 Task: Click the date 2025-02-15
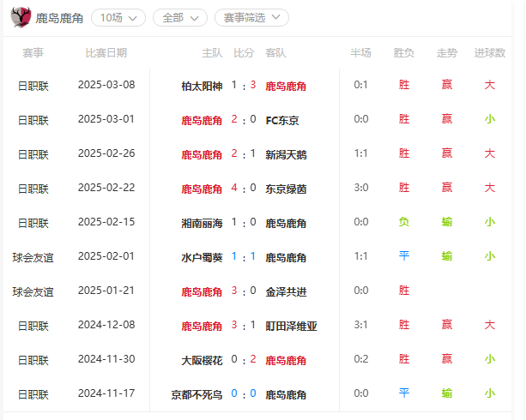[x=106, y=222]
